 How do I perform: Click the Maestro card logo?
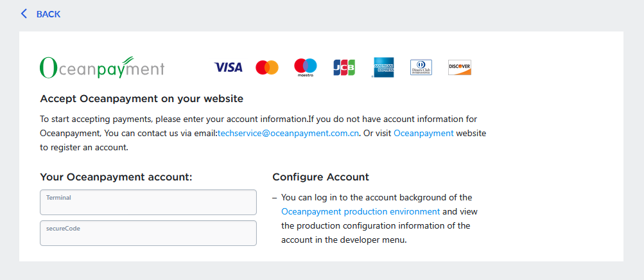306,67
